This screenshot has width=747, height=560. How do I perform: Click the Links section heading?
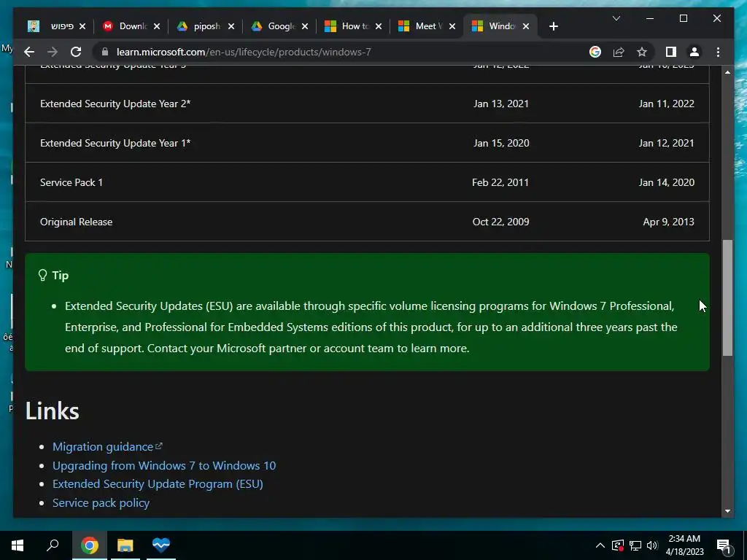pyautogui.click(x=53, y=411)
